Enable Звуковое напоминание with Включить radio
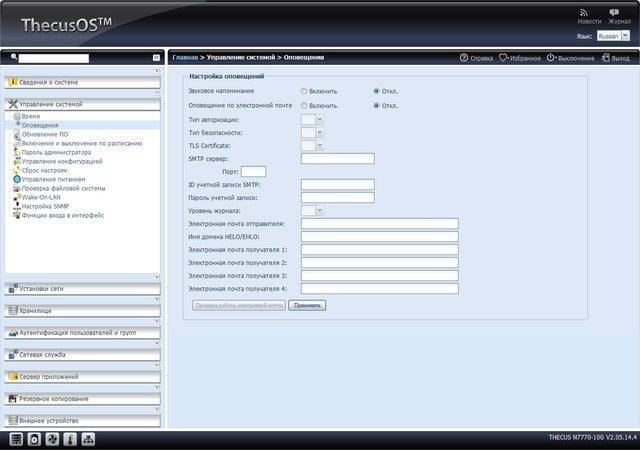 tap(304, 91)
